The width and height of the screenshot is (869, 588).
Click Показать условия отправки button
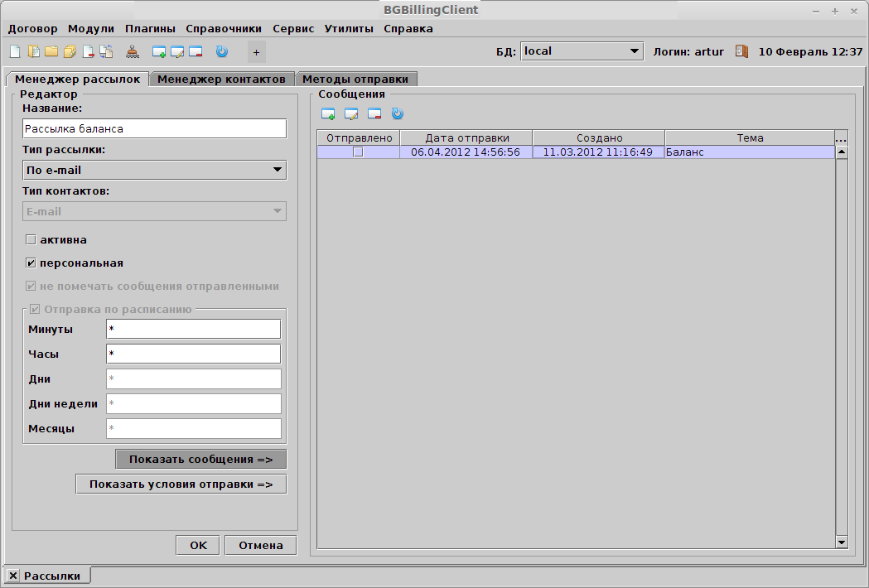pos(181,484)
